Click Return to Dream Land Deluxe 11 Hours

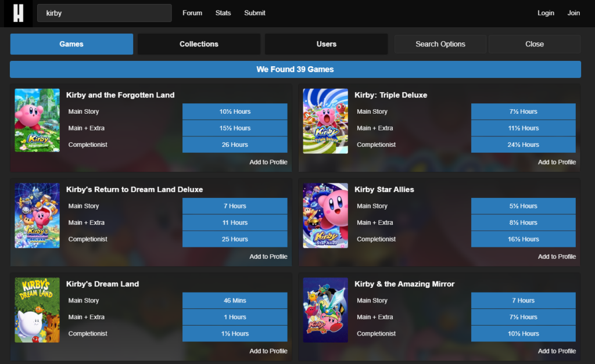pyautogui.click(x=235, y=222)
